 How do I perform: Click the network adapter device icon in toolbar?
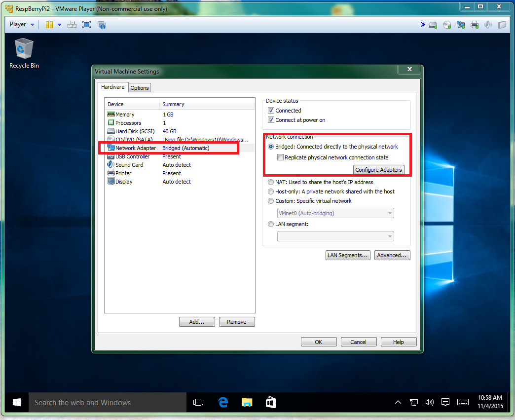(x=461, y=25)
